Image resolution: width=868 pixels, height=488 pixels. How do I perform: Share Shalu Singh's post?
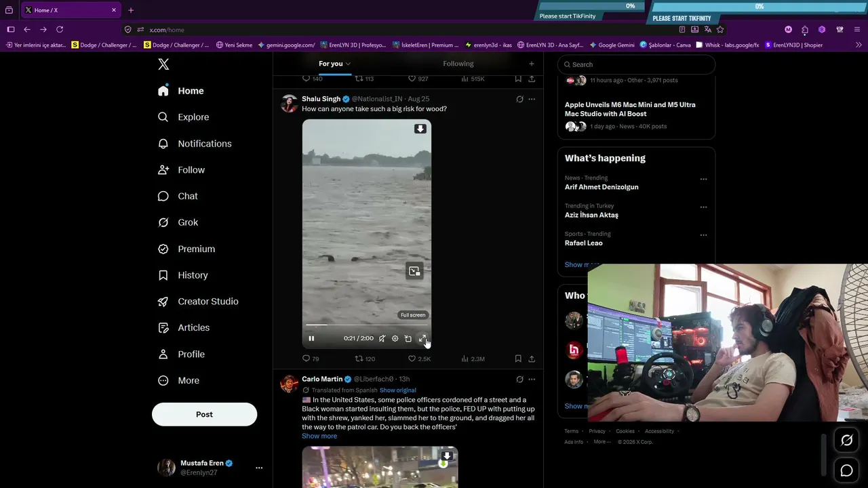(x=532, y=359)
